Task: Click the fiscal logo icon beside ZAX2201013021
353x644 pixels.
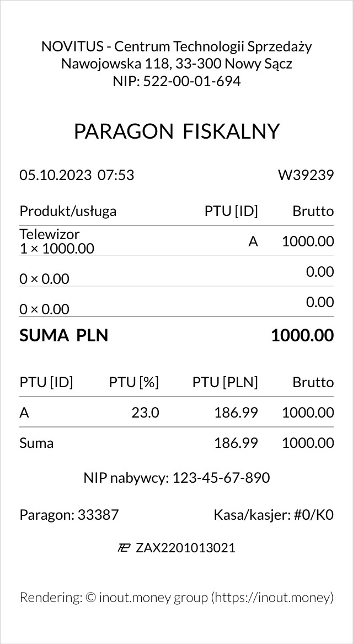Action: tap(124, 548)
